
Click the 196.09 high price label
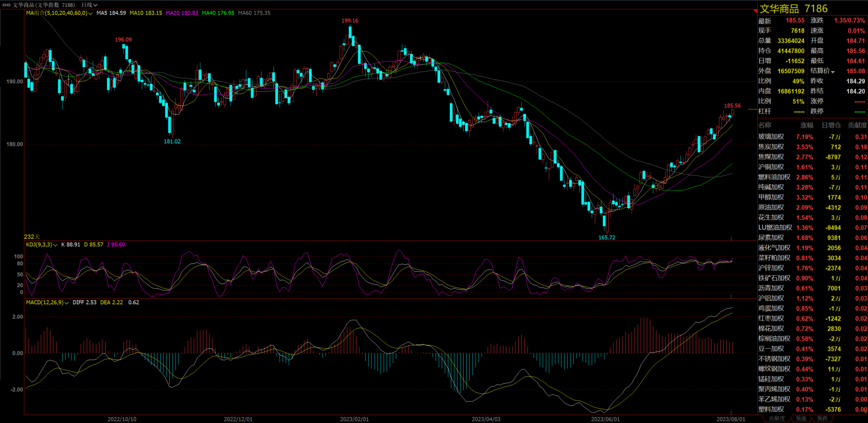pos(123,40)
